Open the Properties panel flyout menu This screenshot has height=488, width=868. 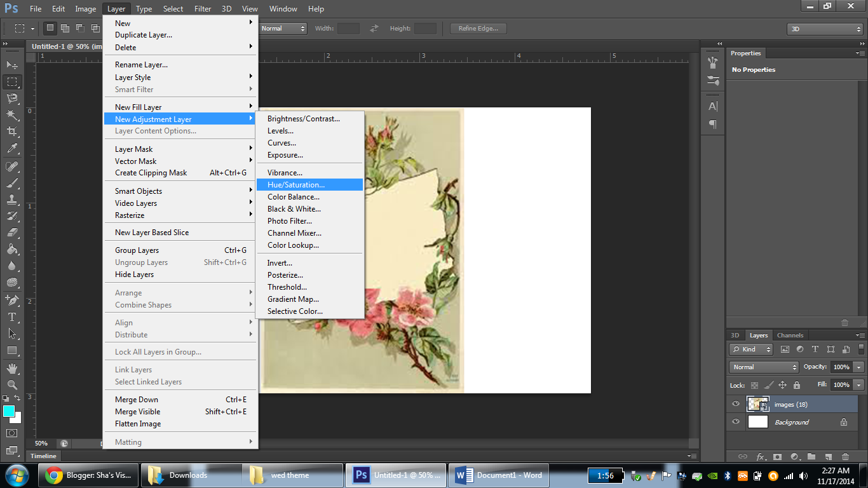point(859,53)
